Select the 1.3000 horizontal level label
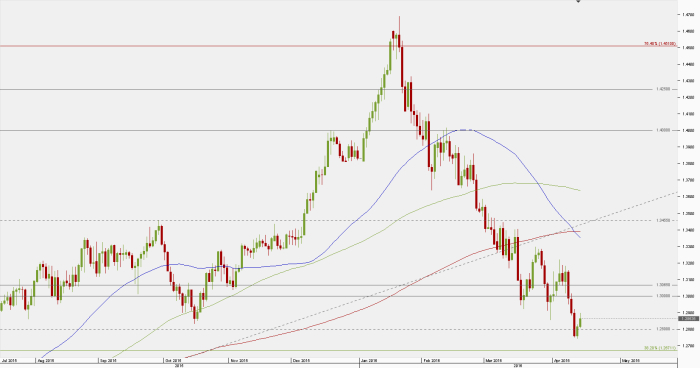The width and height of the screenshot is (700, 368). point(663,296)
